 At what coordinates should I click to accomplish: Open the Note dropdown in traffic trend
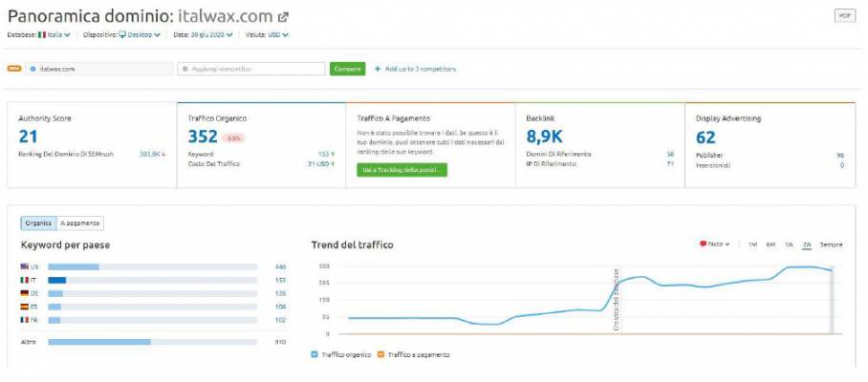click(715, 244)
